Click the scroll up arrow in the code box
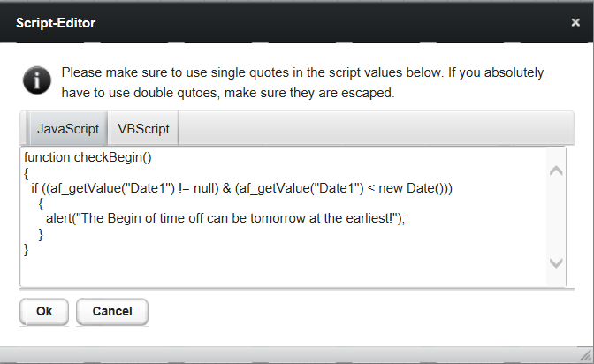This screenshot has height=364, width=594. (556, 171)
